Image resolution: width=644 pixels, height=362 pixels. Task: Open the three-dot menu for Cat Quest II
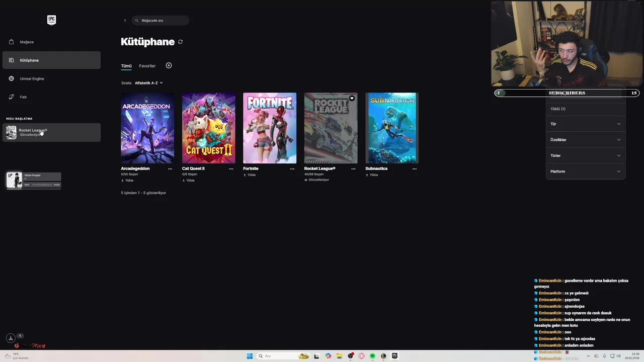click(x=231, y=169)
